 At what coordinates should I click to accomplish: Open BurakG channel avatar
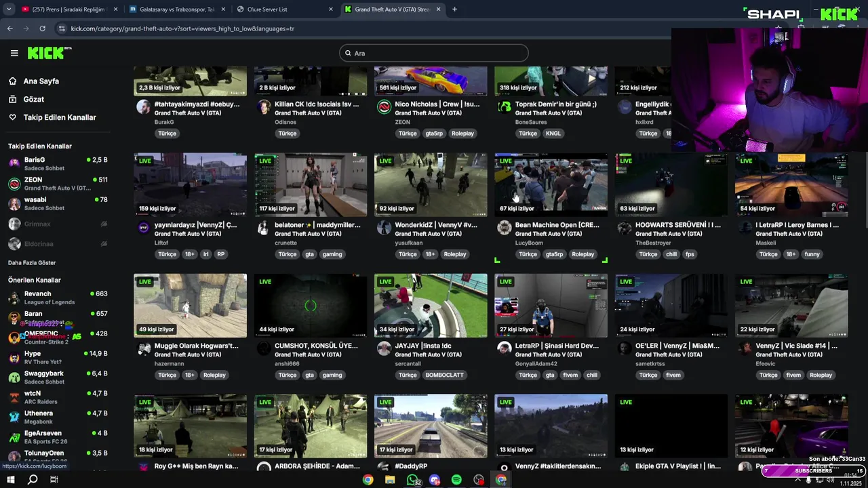[x=143, y=107]
